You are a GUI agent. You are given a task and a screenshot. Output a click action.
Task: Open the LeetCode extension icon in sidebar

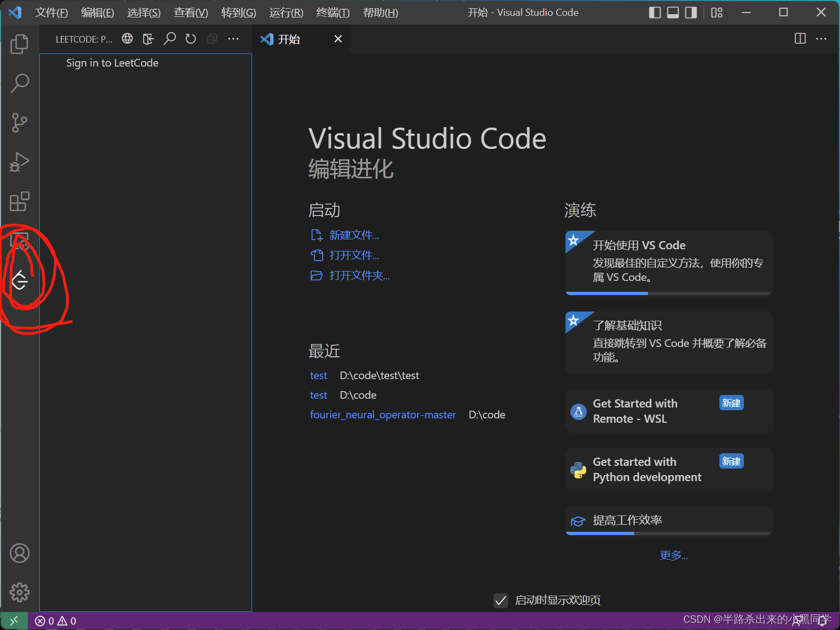click(x=20, y=281)
